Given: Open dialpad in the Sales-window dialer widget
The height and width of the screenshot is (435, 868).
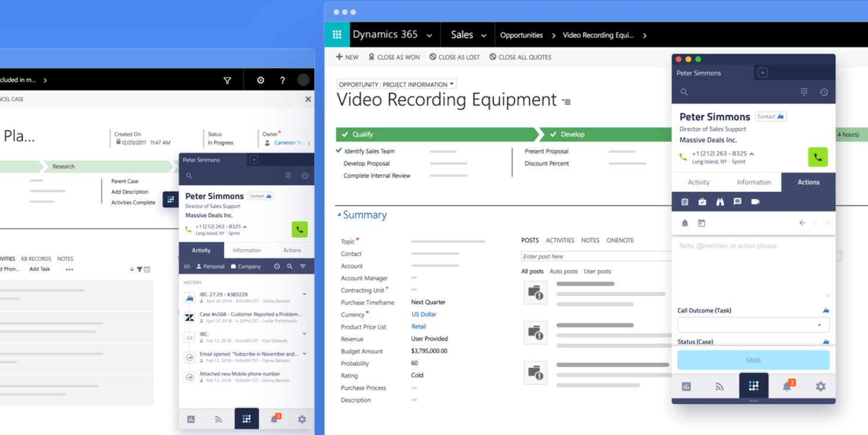Looking at the screenshot, I should click(804, 92).
